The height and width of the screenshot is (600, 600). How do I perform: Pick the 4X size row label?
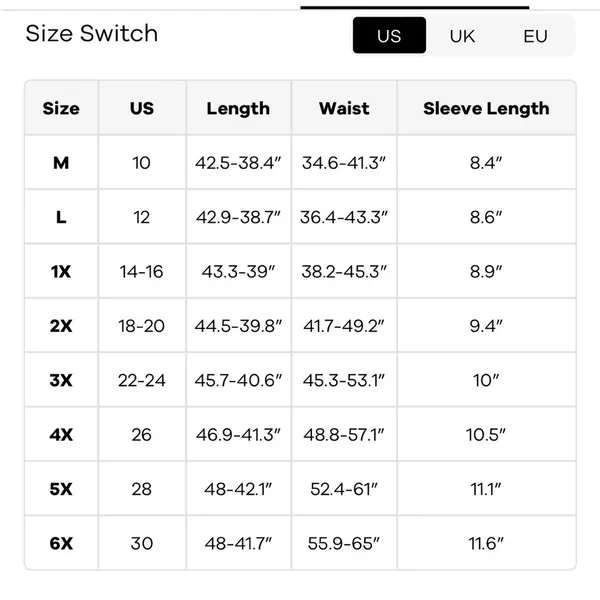[x=61, y=434]
